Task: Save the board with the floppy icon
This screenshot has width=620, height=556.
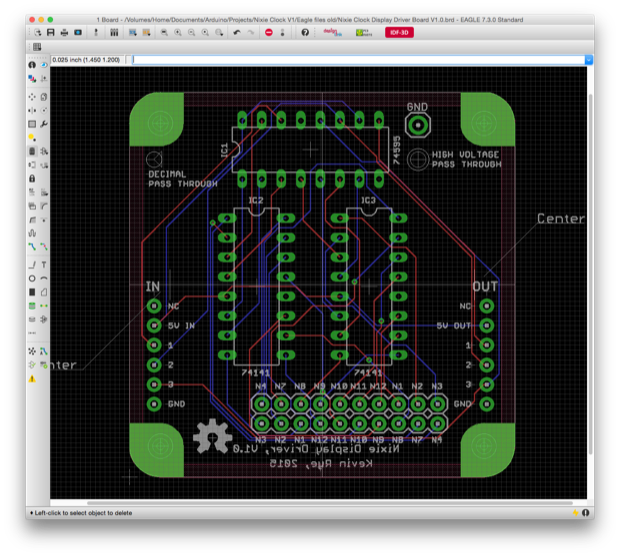Action: click(x=51, y=32)
